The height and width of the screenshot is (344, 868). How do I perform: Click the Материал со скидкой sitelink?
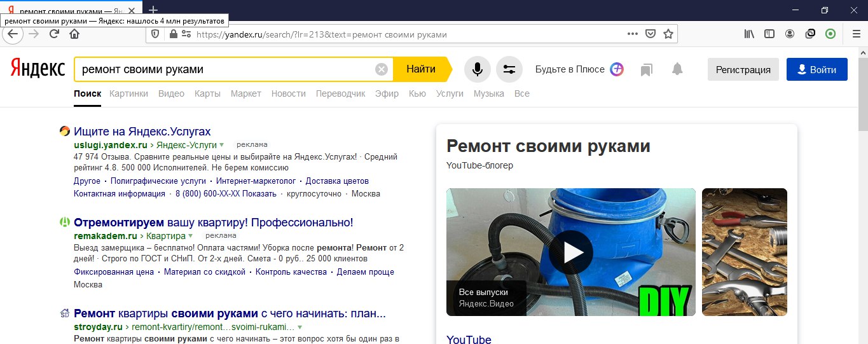click(205, 272)
